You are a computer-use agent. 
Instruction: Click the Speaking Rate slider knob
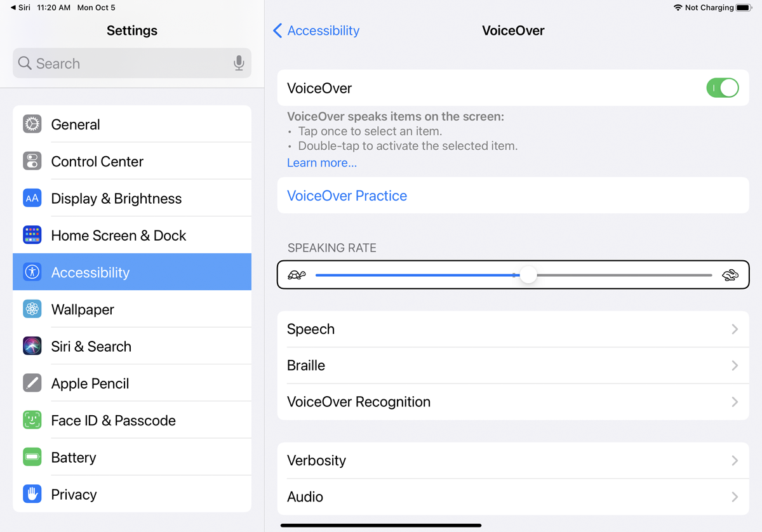[528, 275]
